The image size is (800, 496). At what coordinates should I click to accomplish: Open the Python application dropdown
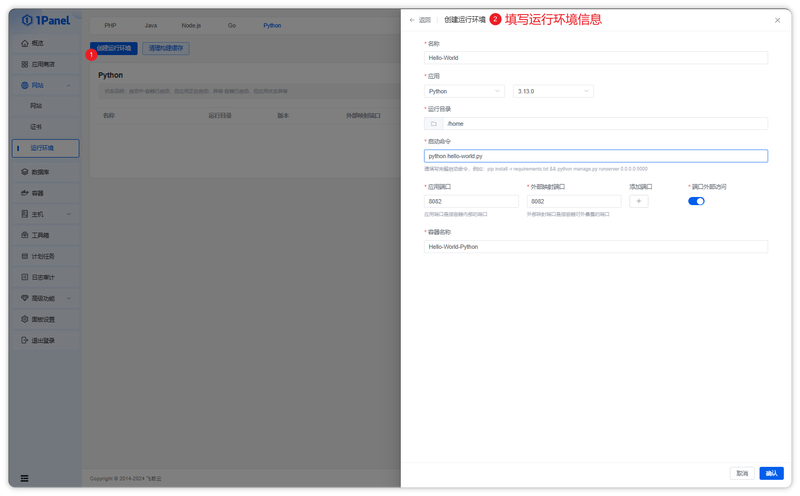point(464,91)
